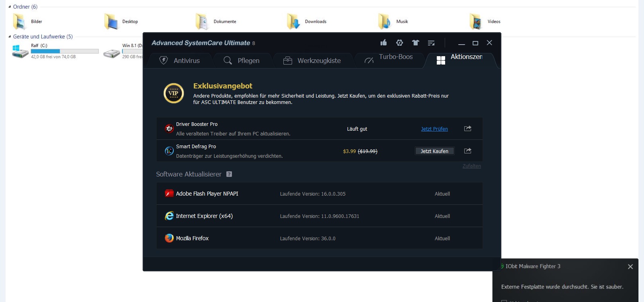This screenshot has width=644, height=302.
Task: Click '42,0 GB frei von 74,0 GB' text
Action: tap(53, 57)
